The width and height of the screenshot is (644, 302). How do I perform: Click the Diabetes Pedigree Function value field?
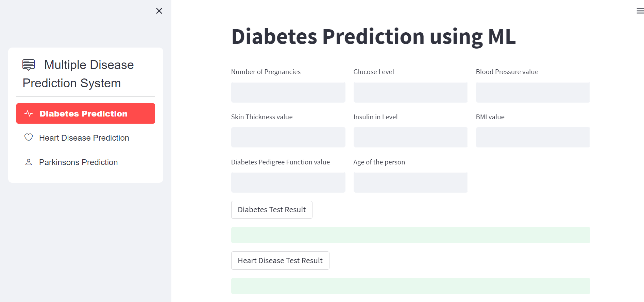pos(288,182)
